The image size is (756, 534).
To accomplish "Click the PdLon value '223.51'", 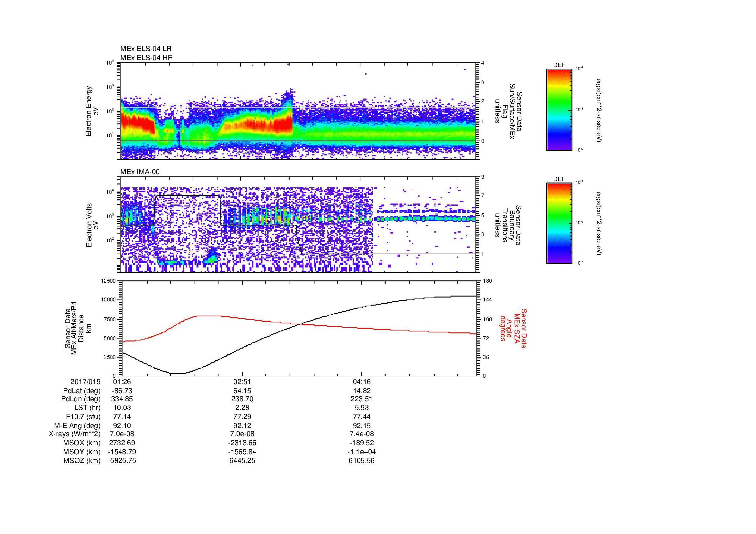I will 362,399.
